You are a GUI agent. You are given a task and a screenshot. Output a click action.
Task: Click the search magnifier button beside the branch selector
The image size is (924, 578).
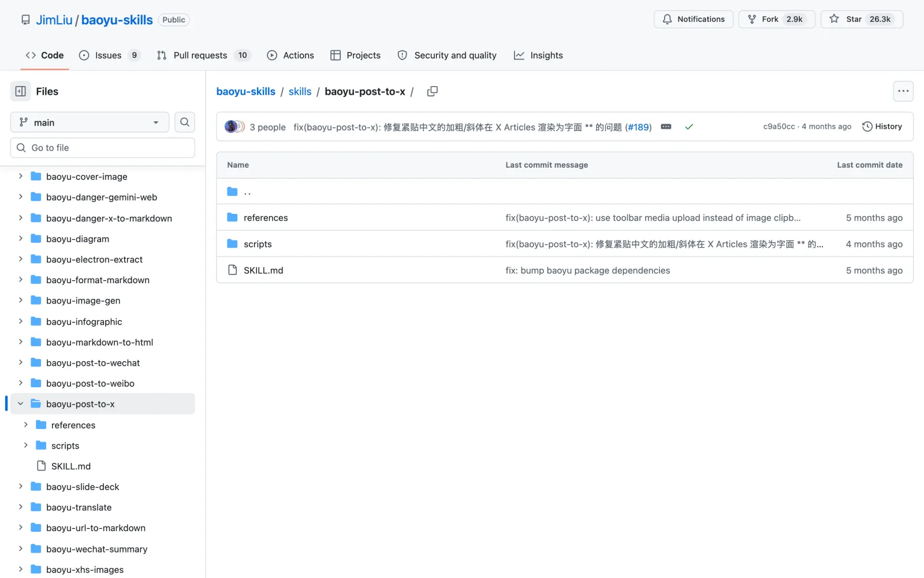click(185, 122)
